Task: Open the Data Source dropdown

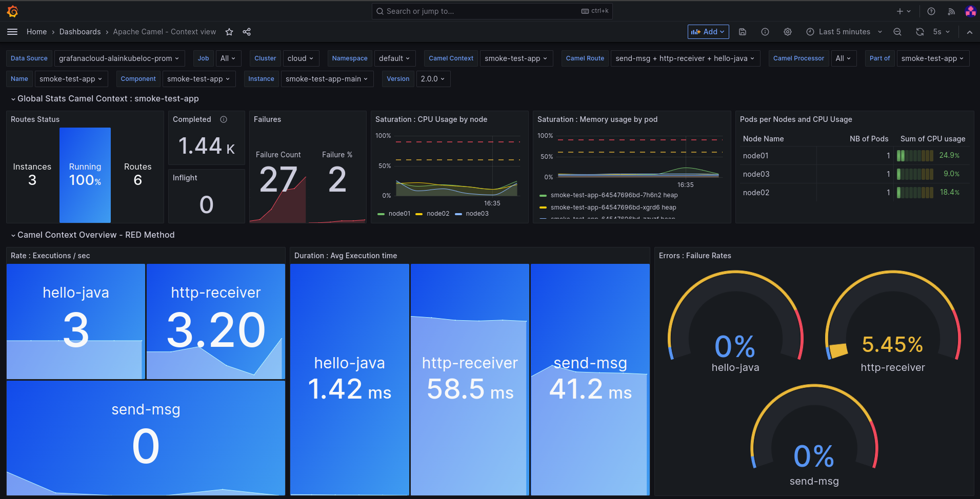Action: pos(119,58)
